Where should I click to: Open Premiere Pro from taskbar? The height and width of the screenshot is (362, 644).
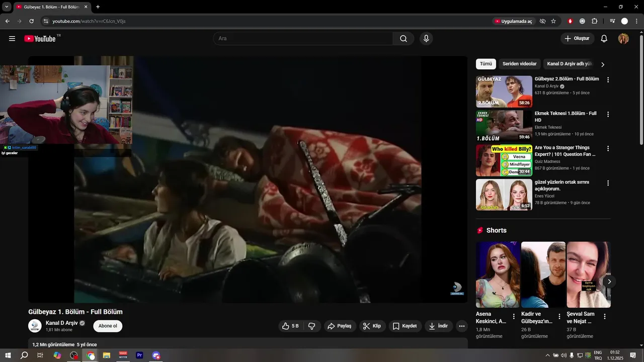pos(140,355)
